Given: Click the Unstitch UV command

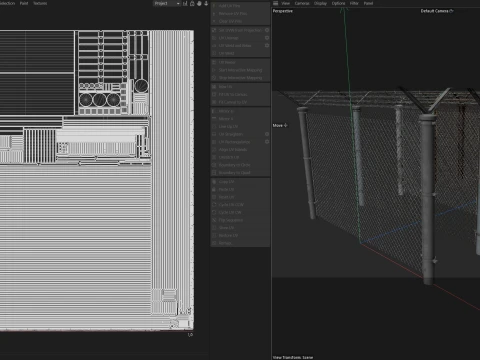Looking at the screenshot, I should click(229, 157).
